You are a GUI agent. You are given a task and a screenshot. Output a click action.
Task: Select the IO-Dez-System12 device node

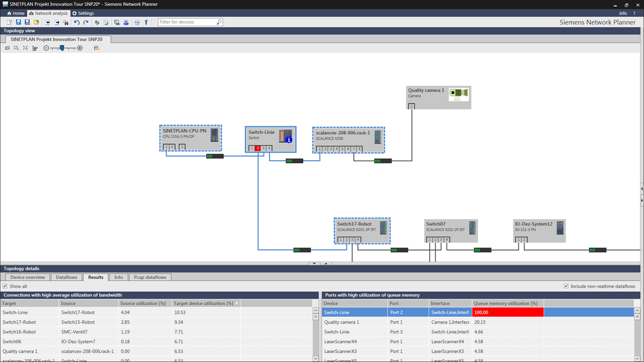[x=539, y=230]
